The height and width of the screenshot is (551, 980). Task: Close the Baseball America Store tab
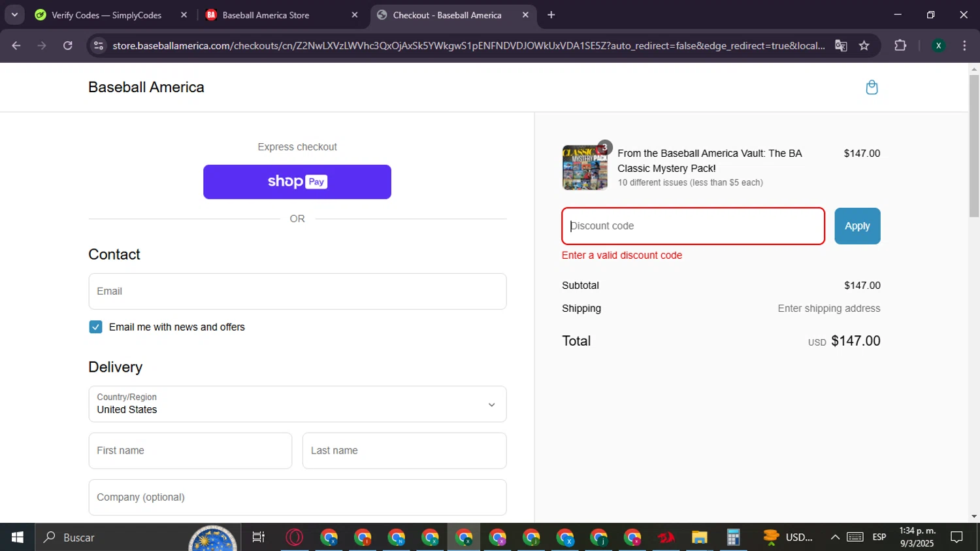[355, 15]
